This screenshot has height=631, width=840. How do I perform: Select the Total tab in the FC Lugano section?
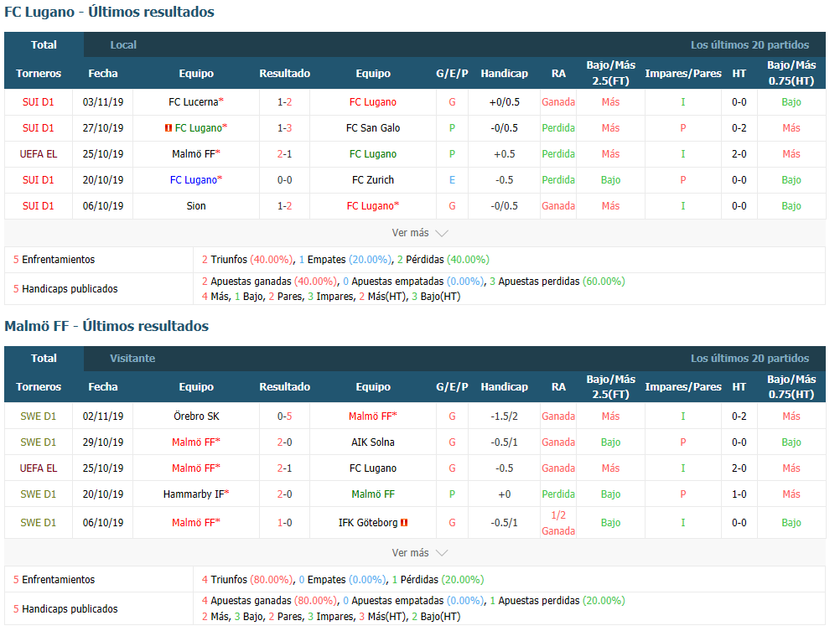44,45
